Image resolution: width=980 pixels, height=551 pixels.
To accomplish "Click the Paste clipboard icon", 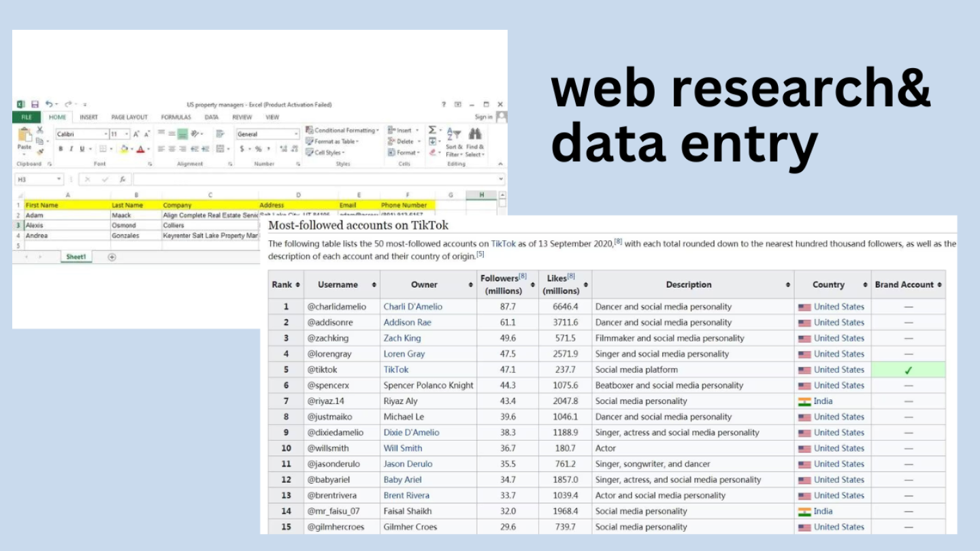I will point(24,135).
